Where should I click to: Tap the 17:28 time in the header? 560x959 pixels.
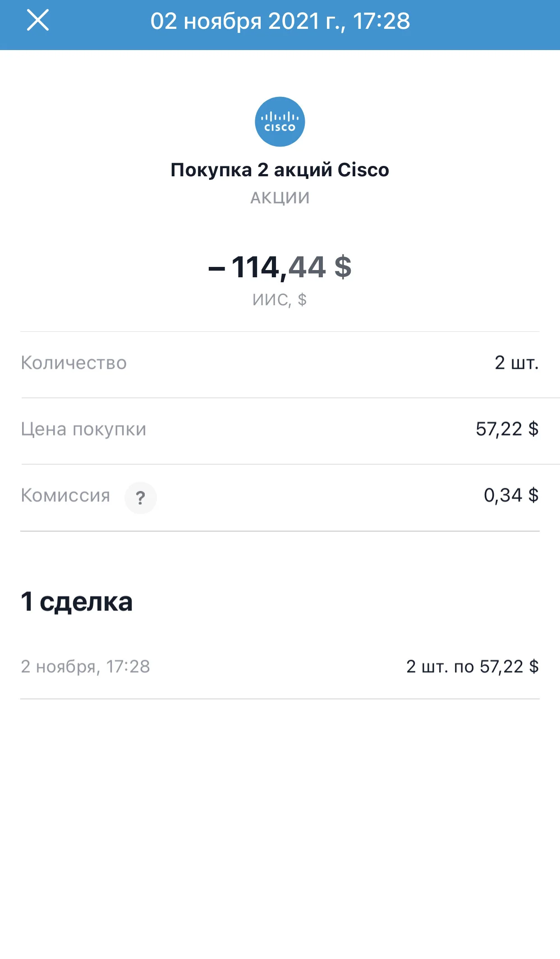click(381, 21)
